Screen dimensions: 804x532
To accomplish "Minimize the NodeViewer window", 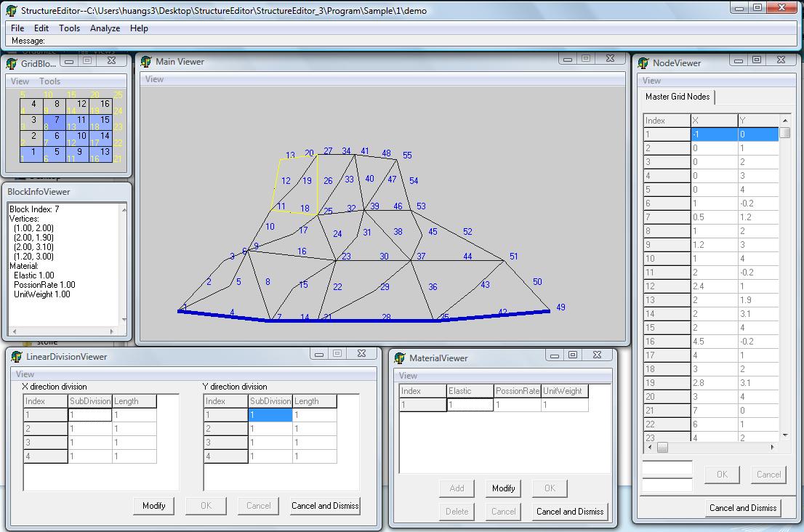I will click(x=737, y=60).
